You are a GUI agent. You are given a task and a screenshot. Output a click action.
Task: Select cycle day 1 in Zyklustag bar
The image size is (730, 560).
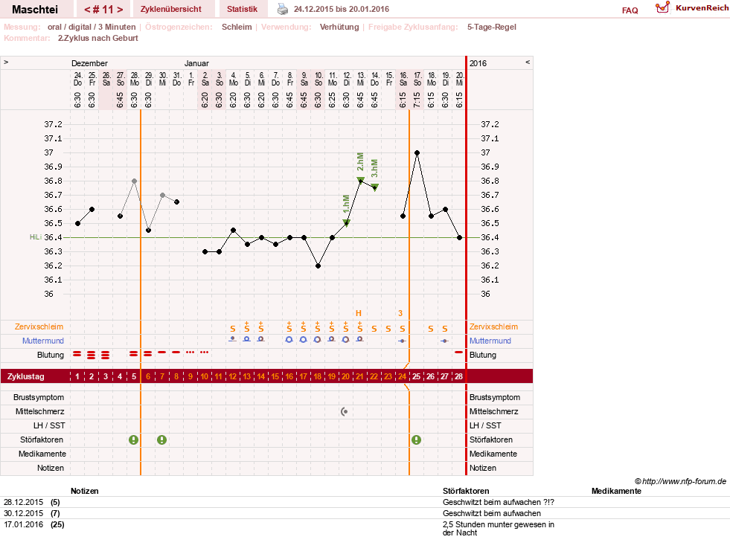pos(77,376)
